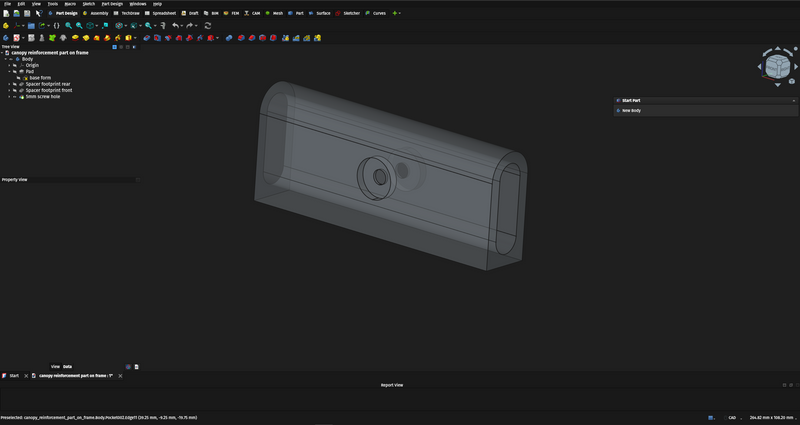The width and height of the screenshot is (800, 425).
Task: Toggle the highlighted Tree view mode button
Action: click(114, 47)
